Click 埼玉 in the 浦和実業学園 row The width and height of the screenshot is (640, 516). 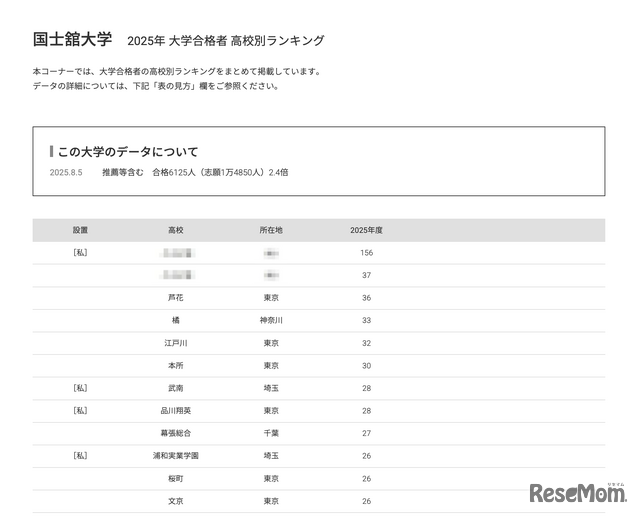point(271,456)
